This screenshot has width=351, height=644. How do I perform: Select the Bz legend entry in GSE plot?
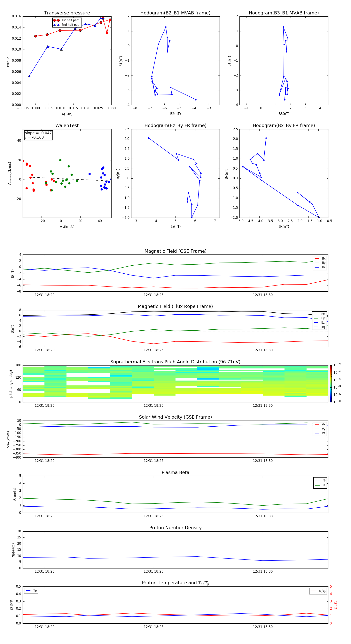coord(320,267)
